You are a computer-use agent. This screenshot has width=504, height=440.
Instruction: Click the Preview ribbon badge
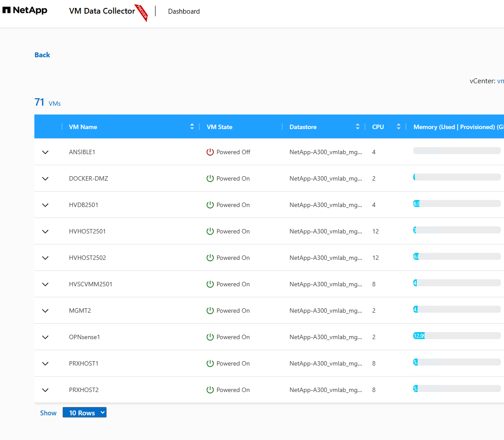141,13
